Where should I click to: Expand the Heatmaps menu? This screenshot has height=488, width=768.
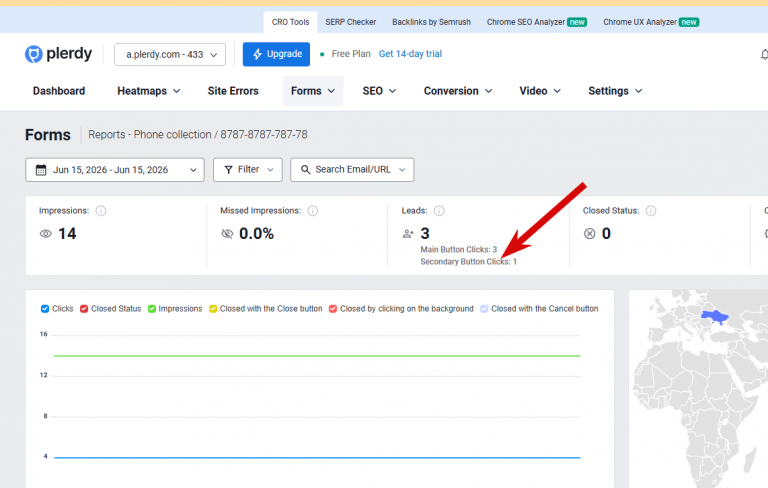(x=149, y=91)
